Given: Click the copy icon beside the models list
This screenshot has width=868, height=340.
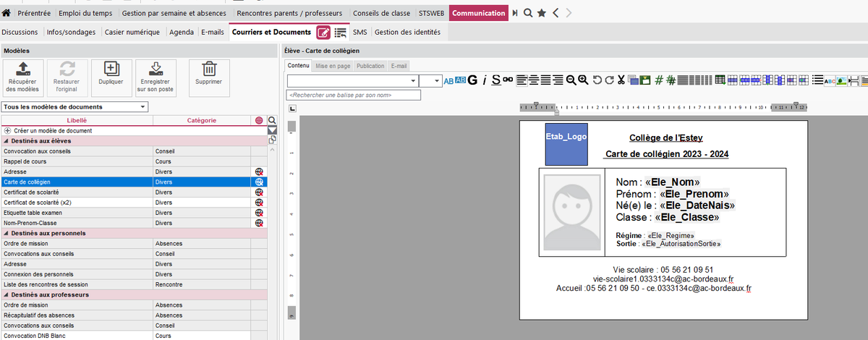Looking at the screenshot, I should [x=272, y=140].
